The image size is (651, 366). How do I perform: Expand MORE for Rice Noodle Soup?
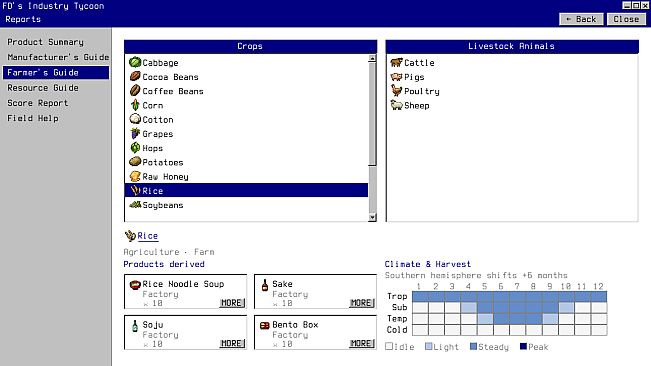232,303
